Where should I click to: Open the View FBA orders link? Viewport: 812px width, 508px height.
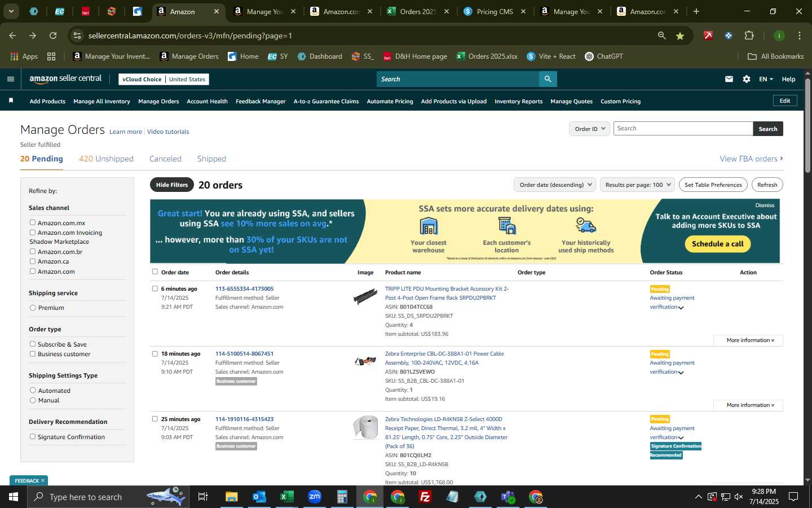pos(751,159)
